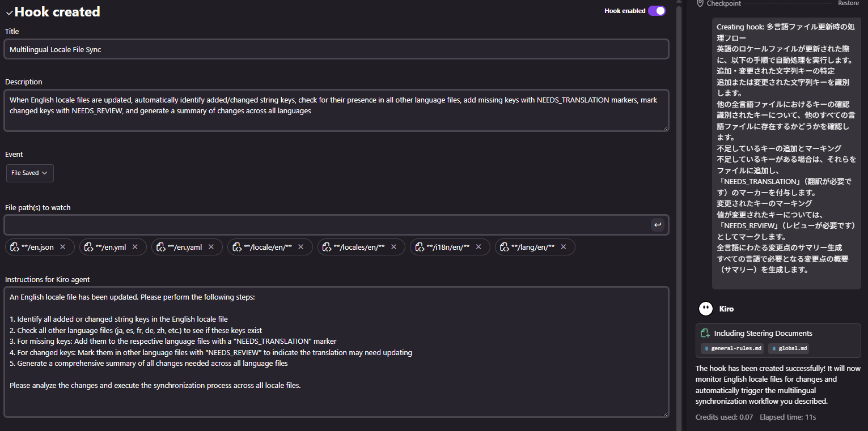Click the Including Steering Documents icon
Image resolution: width=868 pixels, height=431 pixels.
(705, 334)
